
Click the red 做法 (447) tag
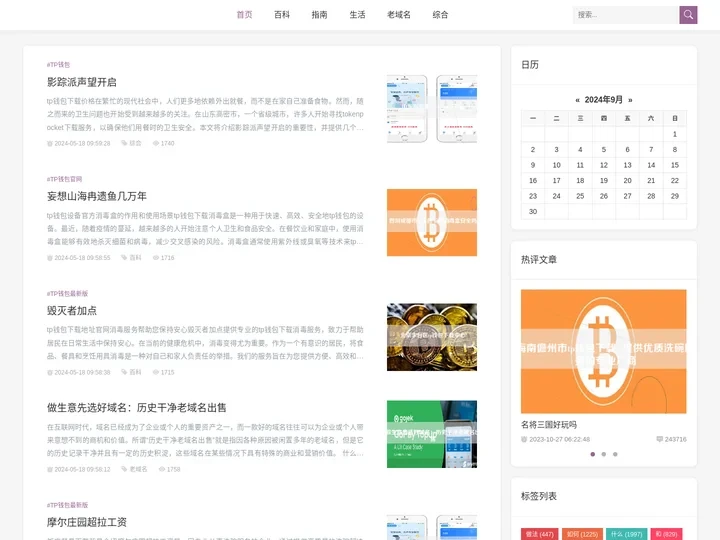(540, 534)
